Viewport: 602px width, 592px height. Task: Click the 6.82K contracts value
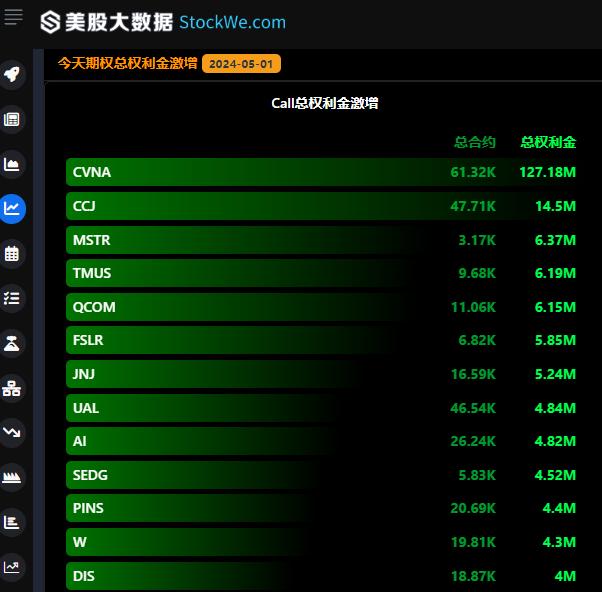(x=477, y=340)
